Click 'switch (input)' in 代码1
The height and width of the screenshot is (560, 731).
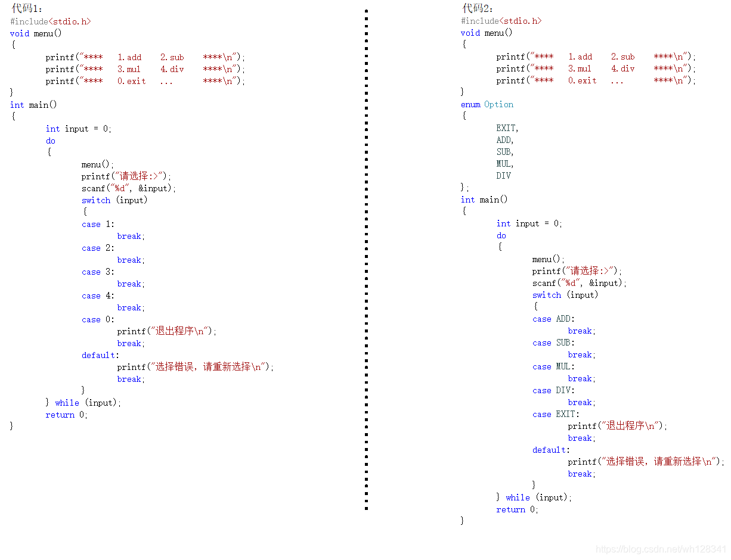[114, 200]
